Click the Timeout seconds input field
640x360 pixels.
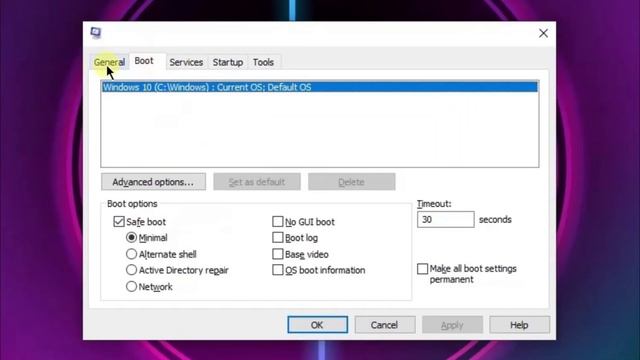(x=446, y=220)
